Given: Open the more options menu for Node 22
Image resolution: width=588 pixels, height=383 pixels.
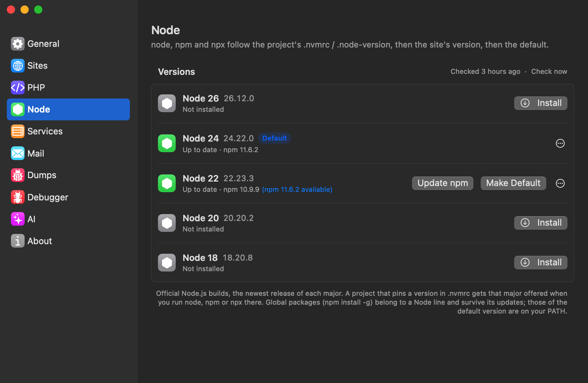Looking at the screenshot, I should pos(560,183).
